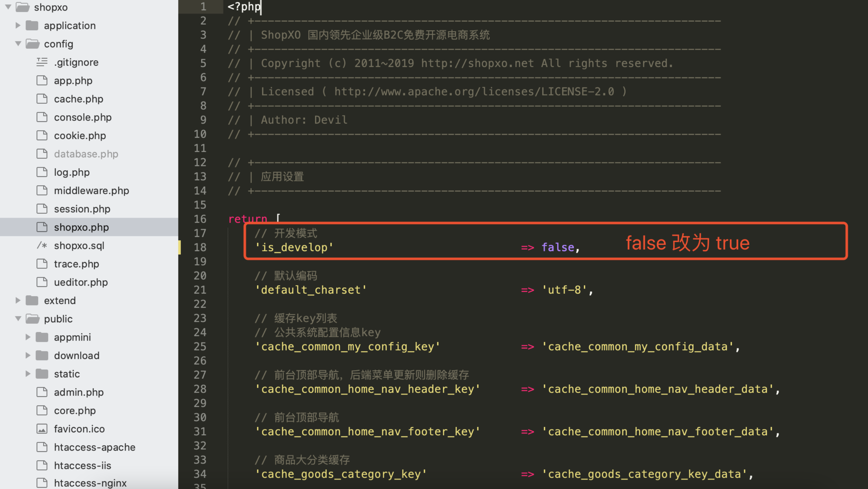Viewport: 868px width, 489px height.
Task: Click the static folder icon
Action: (42, 373)
